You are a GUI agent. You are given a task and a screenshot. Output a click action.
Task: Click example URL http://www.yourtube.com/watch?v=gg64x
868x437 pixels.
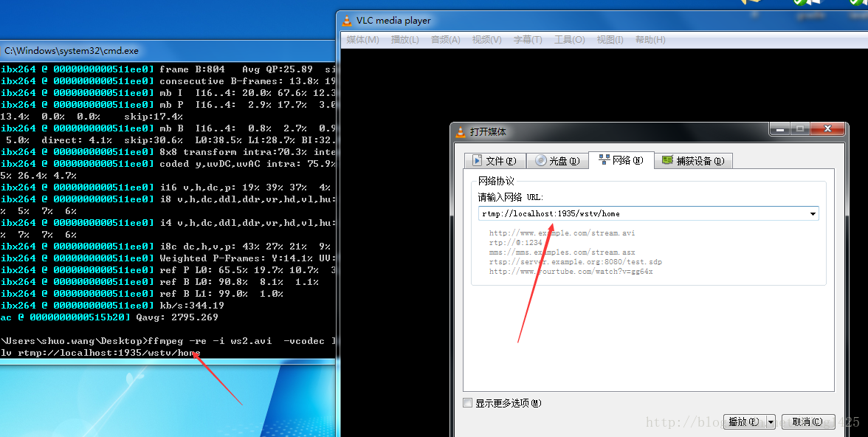click(x=571, y=272)
